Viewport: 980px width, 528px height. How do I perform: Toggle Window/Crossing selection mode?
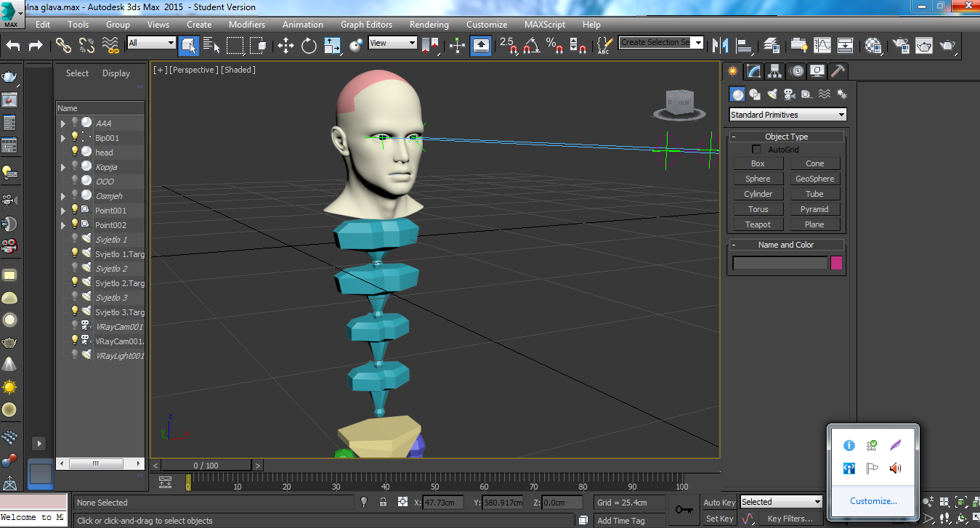[258, 46]
